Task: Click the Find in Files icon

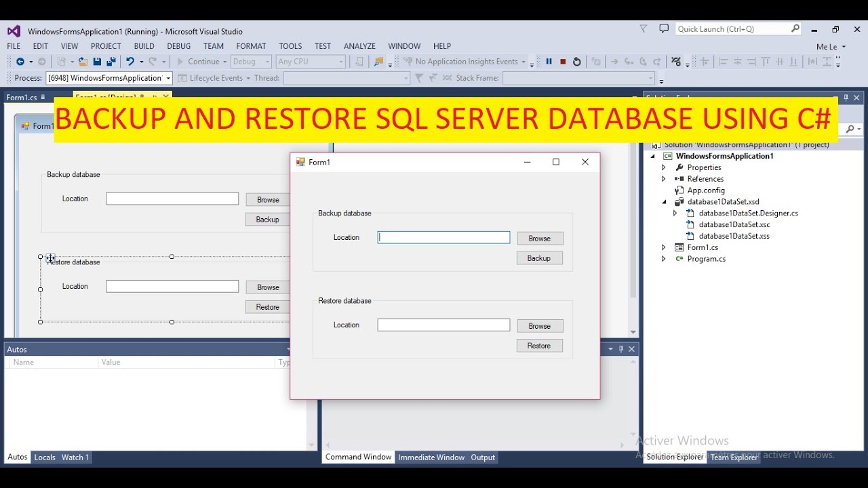Action: click(378, 62)
